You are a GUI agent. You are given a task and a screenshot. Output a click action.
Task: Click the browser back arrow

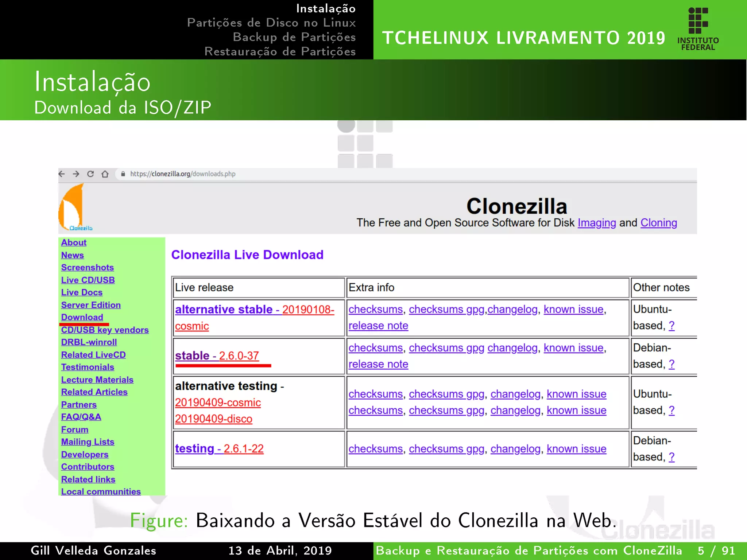click(62, 174)
